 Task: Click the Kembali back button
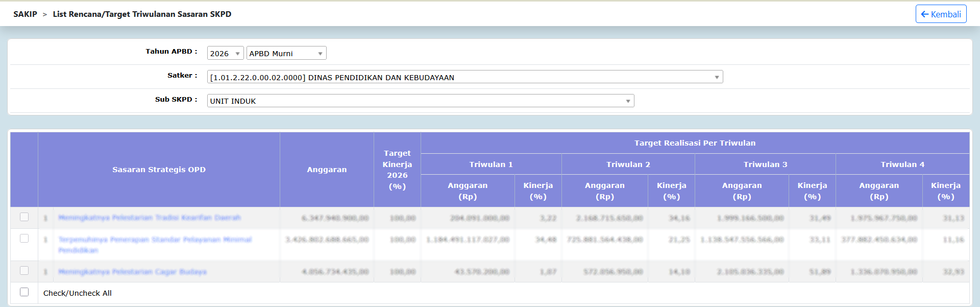(x=941, y=14)
